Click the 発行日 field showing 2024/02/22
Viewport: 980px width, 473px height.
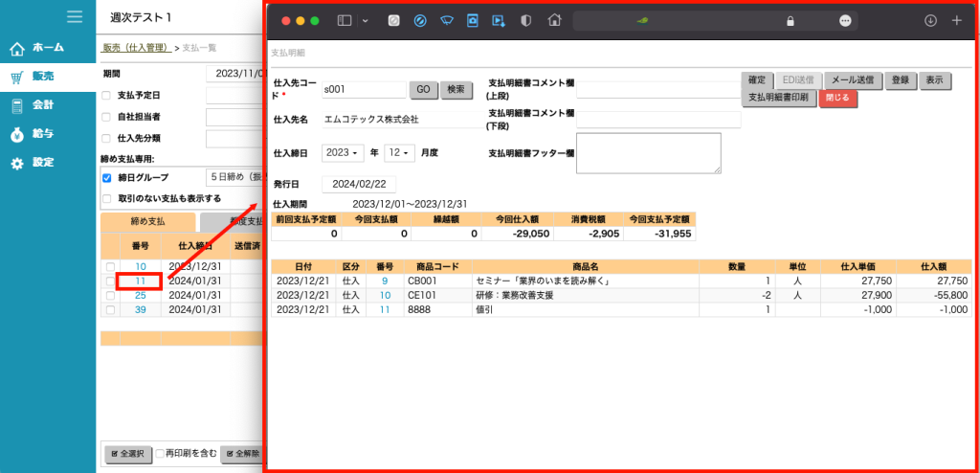[359, 184]
